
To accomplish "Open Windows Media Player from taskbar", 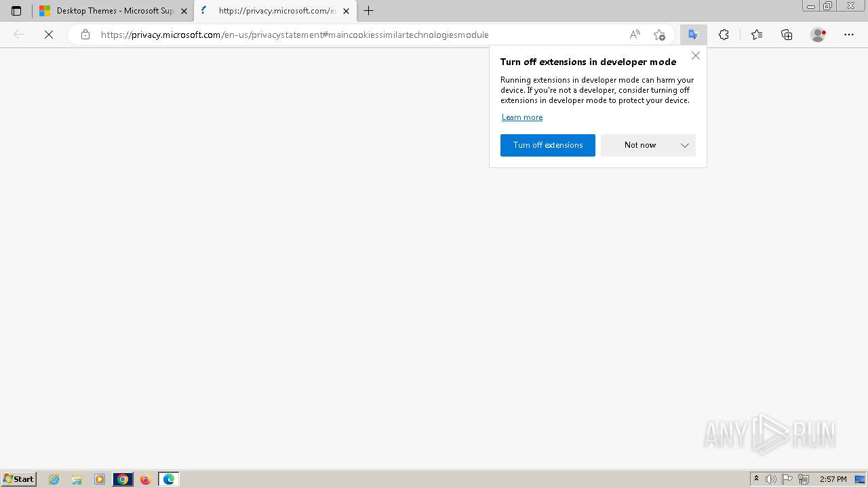I will (x=100, y=479).
